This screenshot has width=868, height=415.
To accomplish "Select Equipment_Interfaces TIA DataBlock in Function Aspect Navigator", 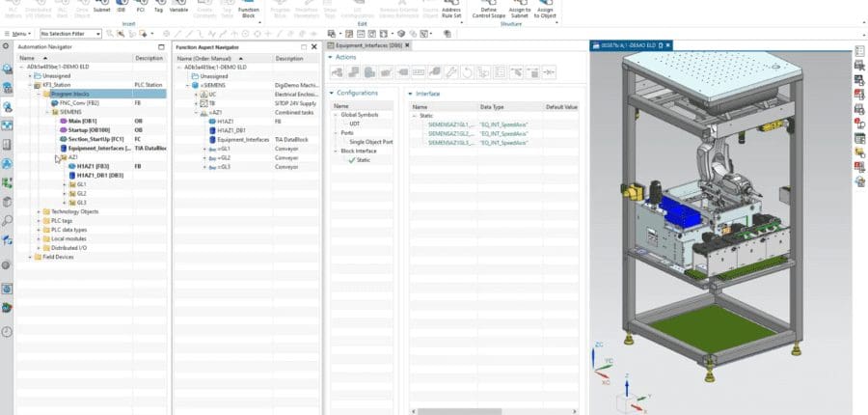I will click(243, 140).
